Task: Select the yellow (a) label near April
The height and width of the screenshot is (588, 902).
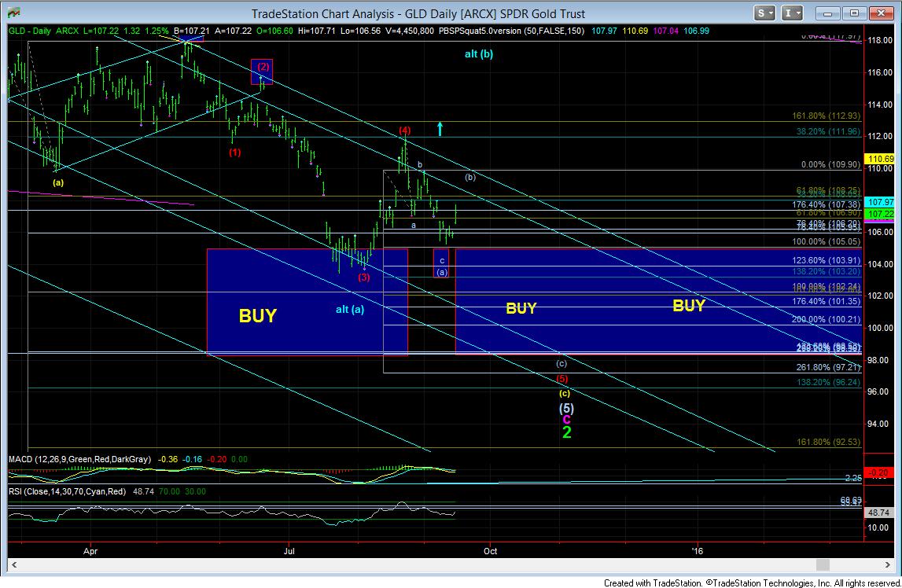Action: [x=58, y=183]
